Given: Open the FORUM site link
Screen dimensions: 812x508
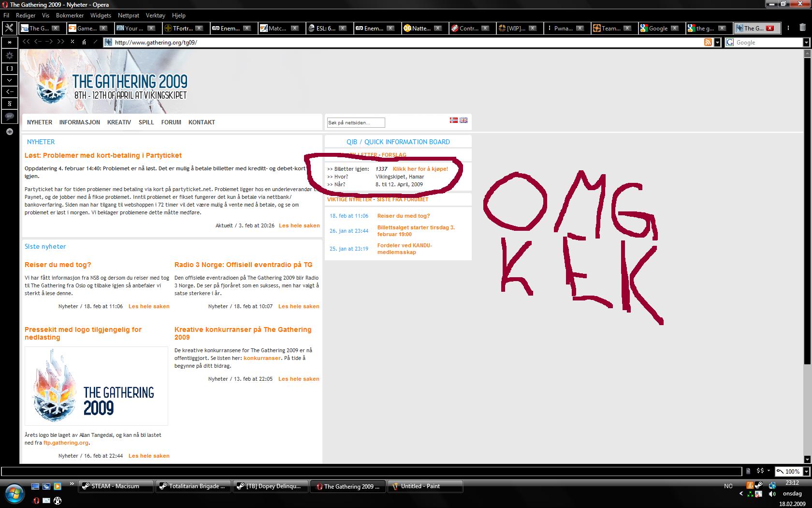Looking at the screenshot, I should pos(171,122).
